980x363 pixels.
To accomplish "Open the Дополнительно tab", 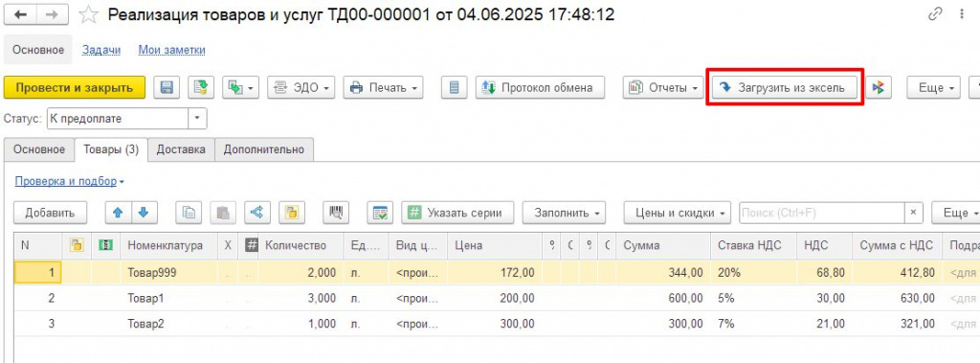I will [264, 149].
